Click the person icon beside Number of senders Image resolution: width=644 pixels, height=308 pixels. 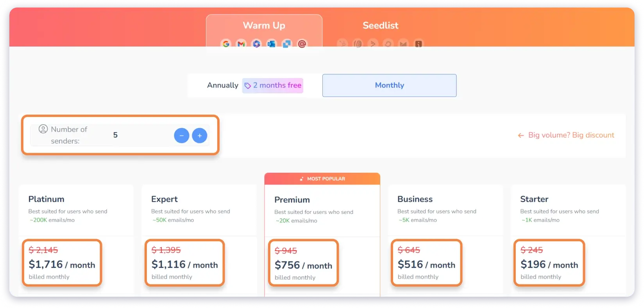[x=44, y=129]
